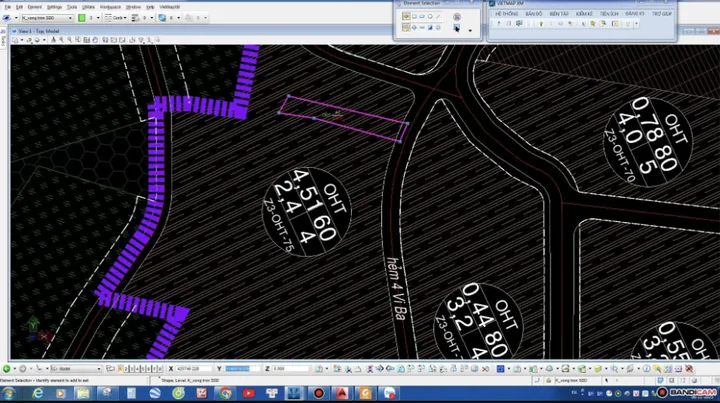720x403 pixels.
Task: Click the YouTube icon in the taskbar
Action: [x=248, y=393]
